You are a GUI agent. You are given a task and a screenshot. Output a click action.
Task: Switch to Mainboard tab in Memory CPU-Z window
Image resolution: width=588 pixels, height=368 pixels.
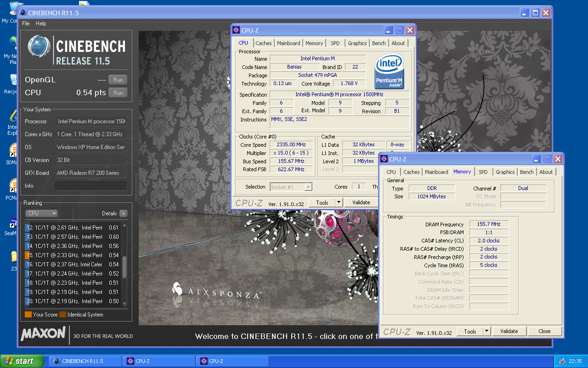pos(436,172)
